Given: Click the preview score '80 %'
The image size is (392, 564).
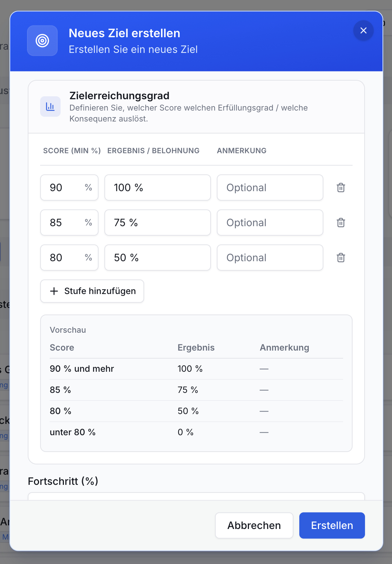Looking at the screenshot, I should click(x=61, y=411).
